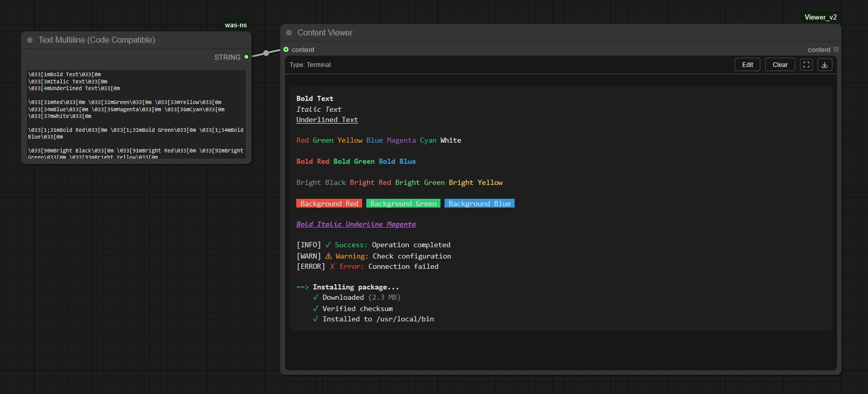This screenshot has width=868, height=394.
Task: Click the Content Viewer title bar
Action: pyautogui.click(x=560, y=32)
